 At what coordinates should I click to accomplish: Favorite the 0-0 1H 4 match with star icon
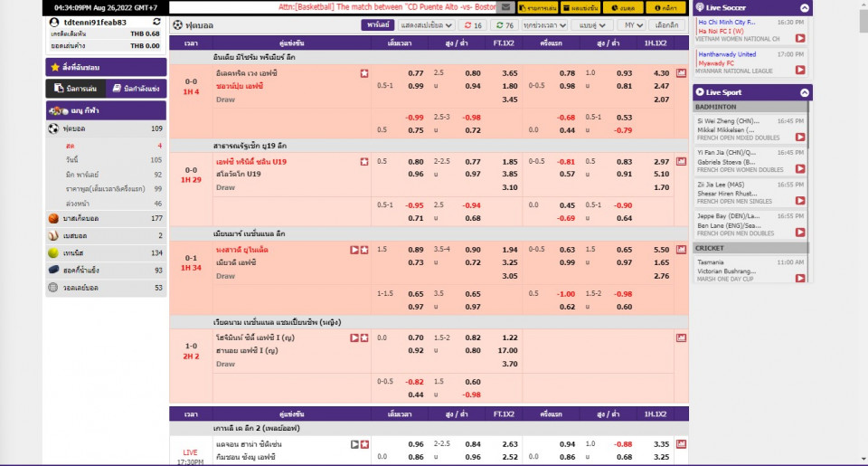point(364,73)
